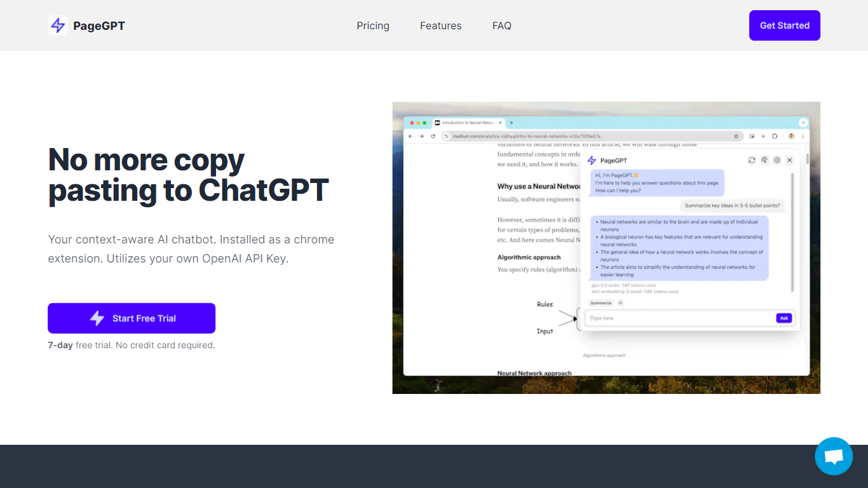Click the Start Free Trial button
This screenshot has width=868, height=488.
click(132, 318)
